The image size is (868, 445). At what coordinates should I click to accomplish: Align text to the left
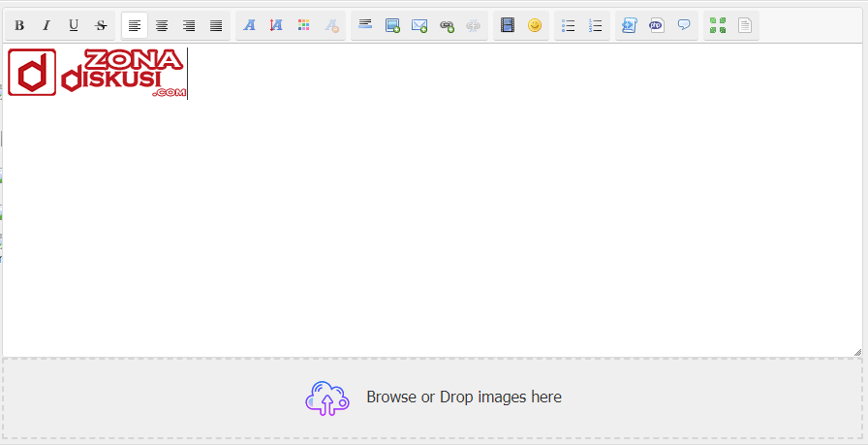(135, 25)
